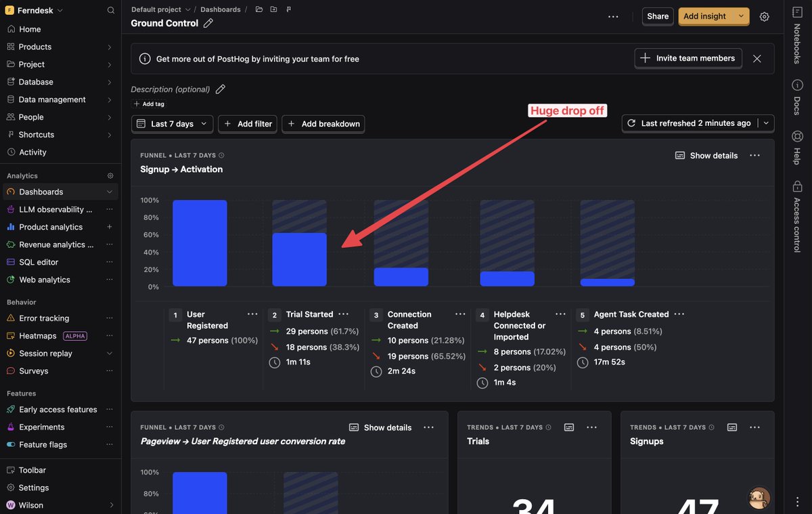Show details for Pageview conversion funnel
This screenshot has width=812, height=514.
(380, 427)
